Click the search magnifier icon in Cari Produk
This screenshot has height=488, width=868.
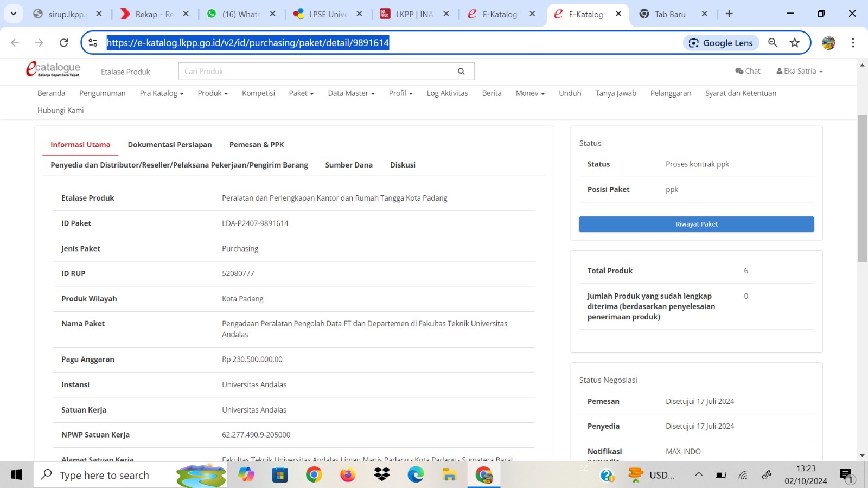[x=461, y=71]
